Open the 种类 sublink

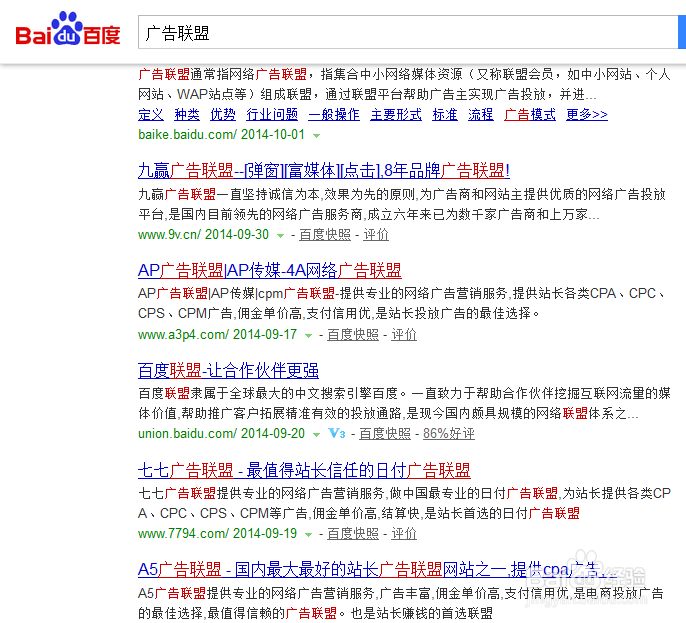(187, 115)
